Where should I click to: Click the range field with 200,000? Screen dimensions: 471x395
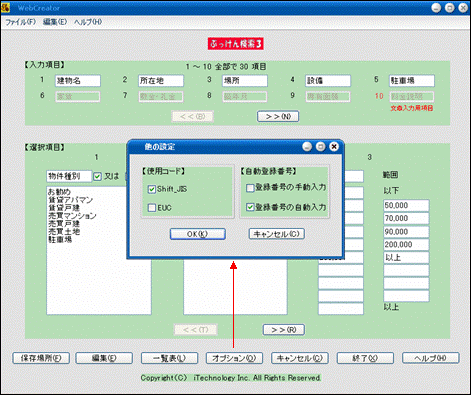406,245
